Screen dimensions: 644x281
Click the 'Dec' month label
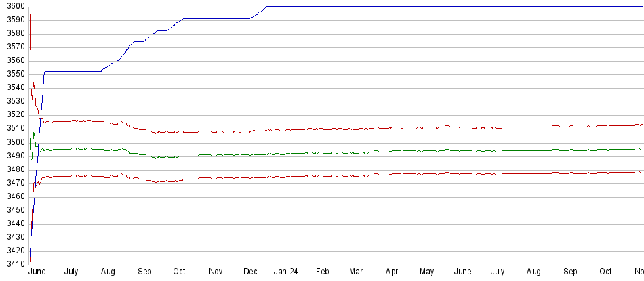click(250, 271)
